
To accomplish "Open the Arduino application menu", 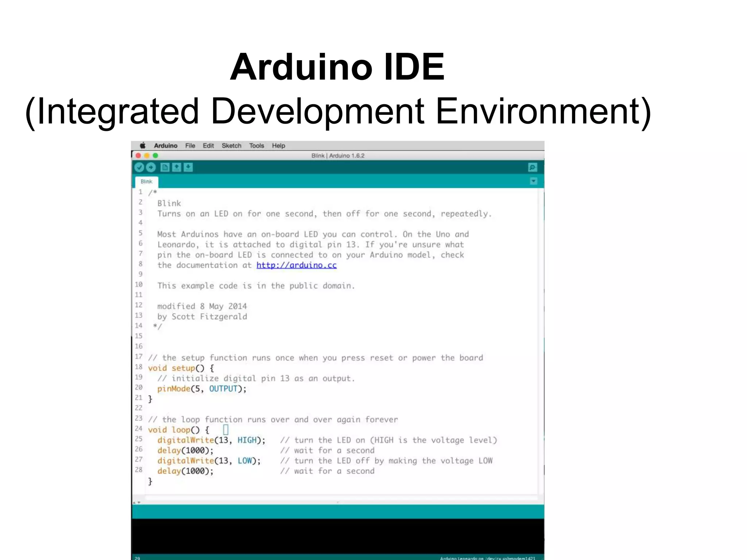I will [166, 145].
